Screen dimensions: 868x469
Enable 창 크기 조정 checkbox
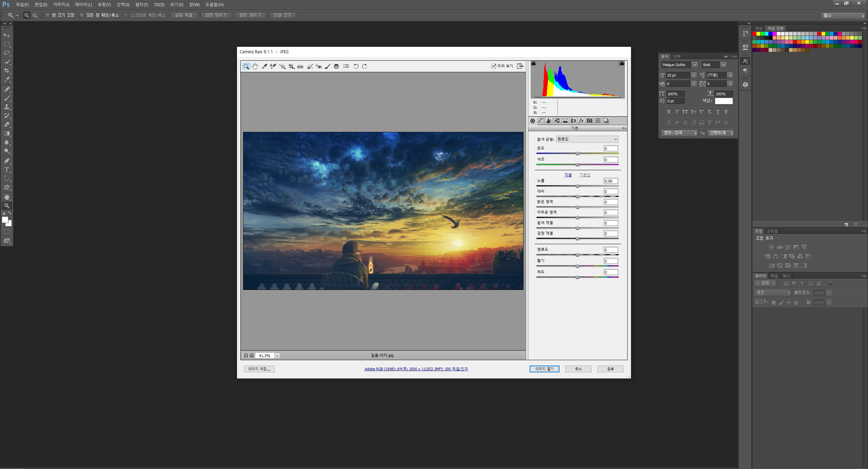click(47, 15)
